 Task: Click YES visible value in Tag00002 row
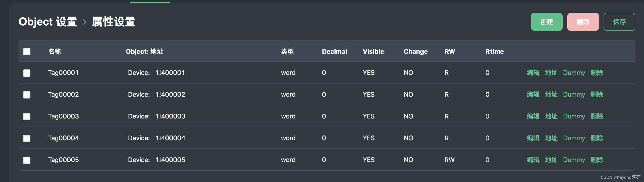pos(369,94)
